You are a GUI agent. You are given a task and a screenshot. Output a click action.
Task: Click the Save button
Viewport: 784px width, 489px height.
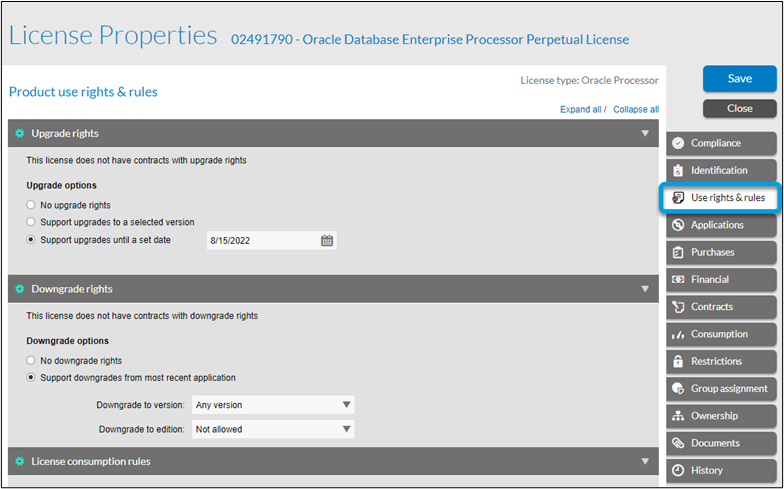(x=740, y=78)
